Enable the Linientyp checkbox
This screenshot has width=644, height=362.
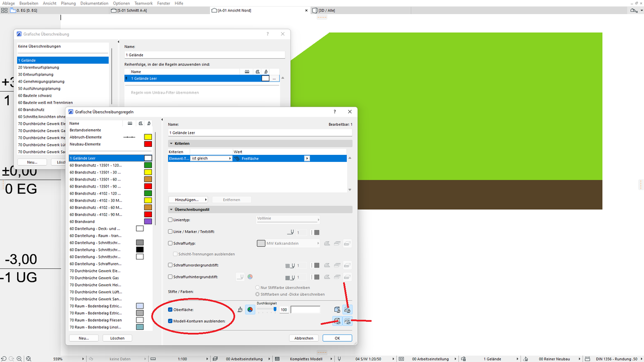(x=171, y=219)
